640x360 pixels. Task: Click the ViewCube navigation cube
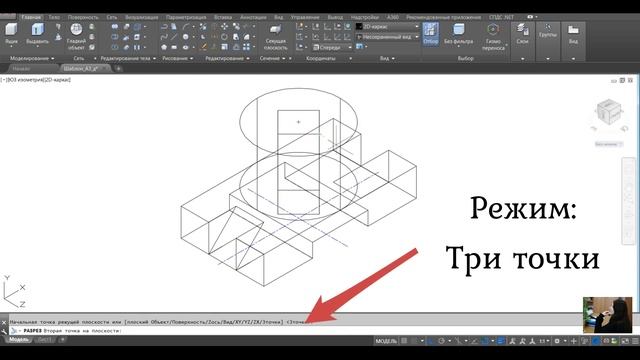point(609,111)
